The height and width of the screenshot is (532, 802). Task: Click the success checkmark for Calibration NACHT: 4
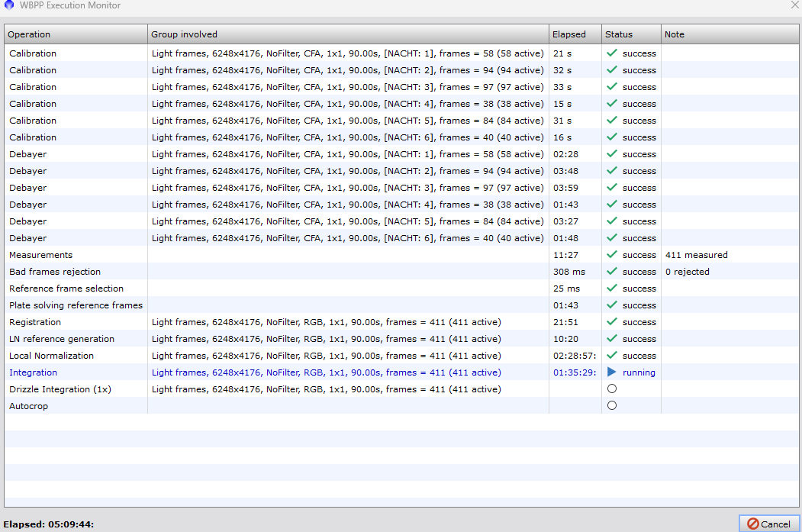coord(612,103)
